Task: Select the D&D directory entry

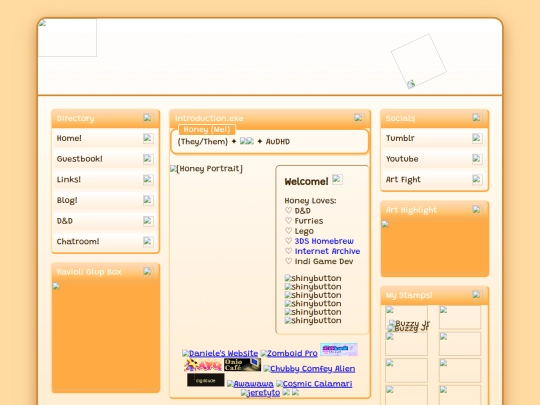Action: (x=105, y=221)
